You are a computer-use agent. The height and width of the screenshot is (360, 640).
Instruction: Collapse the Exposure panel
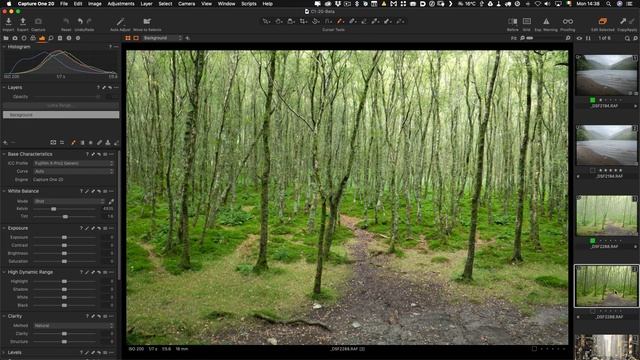4,228
